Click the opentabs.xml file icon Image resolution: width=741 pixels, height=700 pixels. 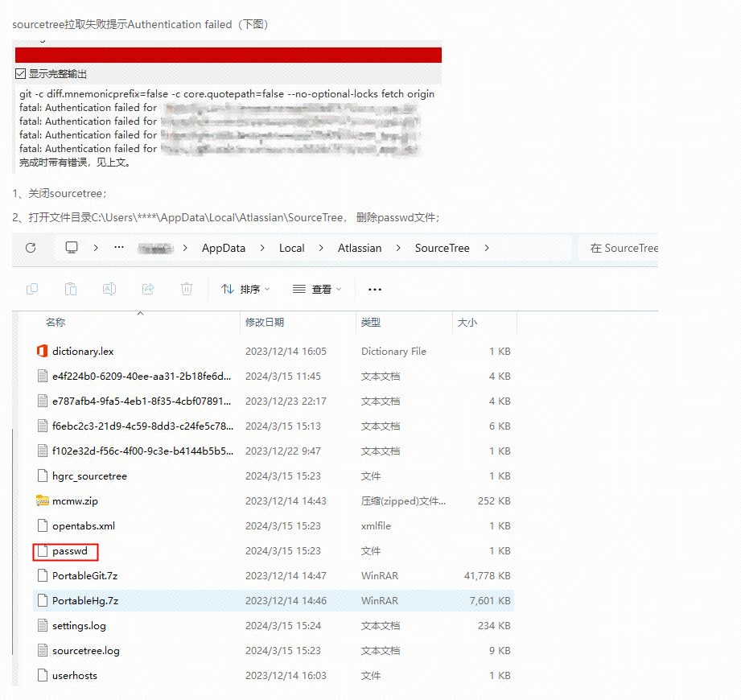(43, 525)
